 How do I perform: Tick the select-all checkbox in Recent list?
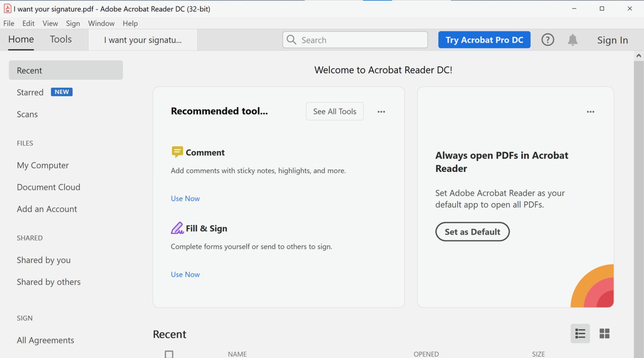[x=169, y=354]
